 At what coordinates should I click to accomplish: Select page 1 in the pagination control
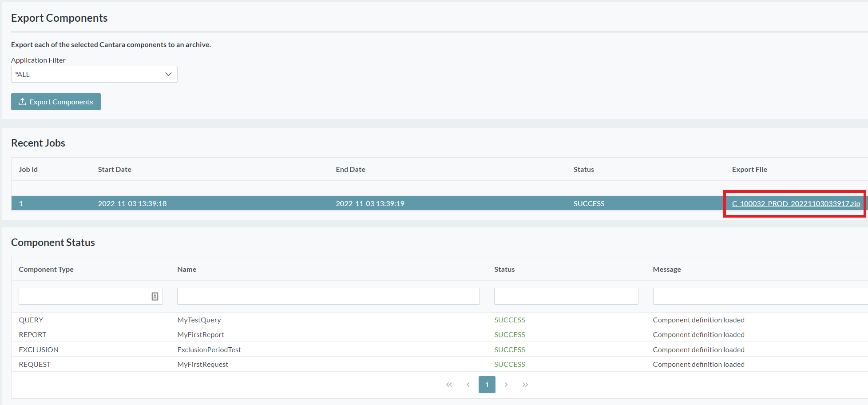click(487, 385)
